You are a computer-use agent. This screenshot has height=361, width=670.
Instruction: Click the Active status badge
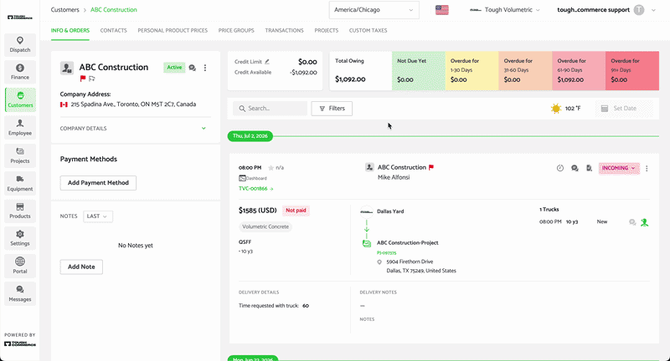click(x=174, y=68)
